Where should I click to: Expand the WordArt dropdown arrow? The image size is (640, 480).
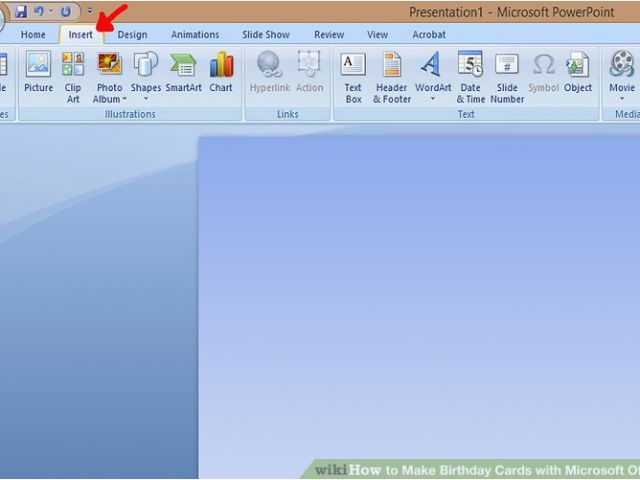pos(433,99)
